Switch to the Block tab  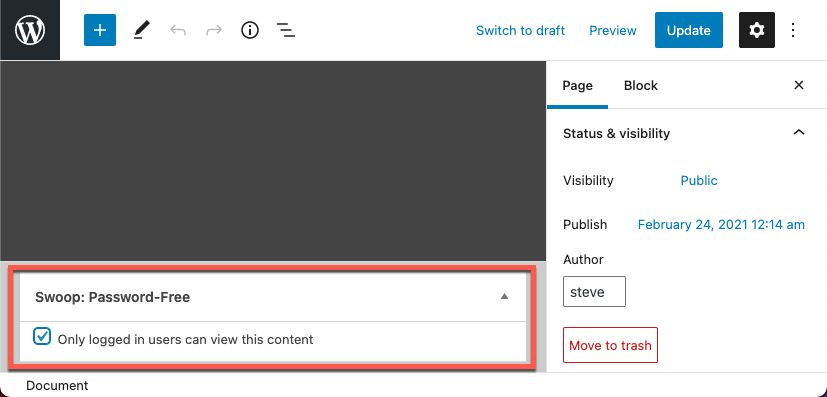click(641, 85)
